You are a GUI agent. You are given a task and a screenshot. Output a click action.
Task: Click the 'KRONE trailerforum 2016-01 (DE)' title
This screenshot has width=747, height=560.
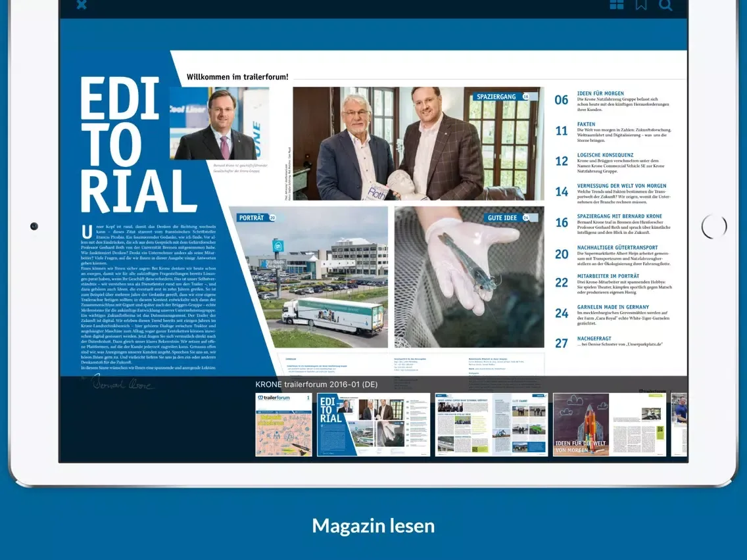316,385
